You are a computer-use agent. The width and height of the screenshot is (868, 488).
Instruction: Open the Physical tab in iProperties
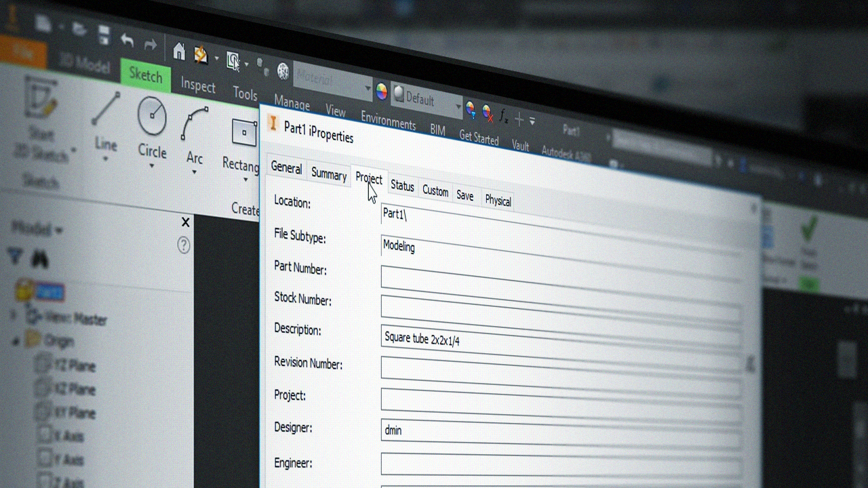click(498, 201)
